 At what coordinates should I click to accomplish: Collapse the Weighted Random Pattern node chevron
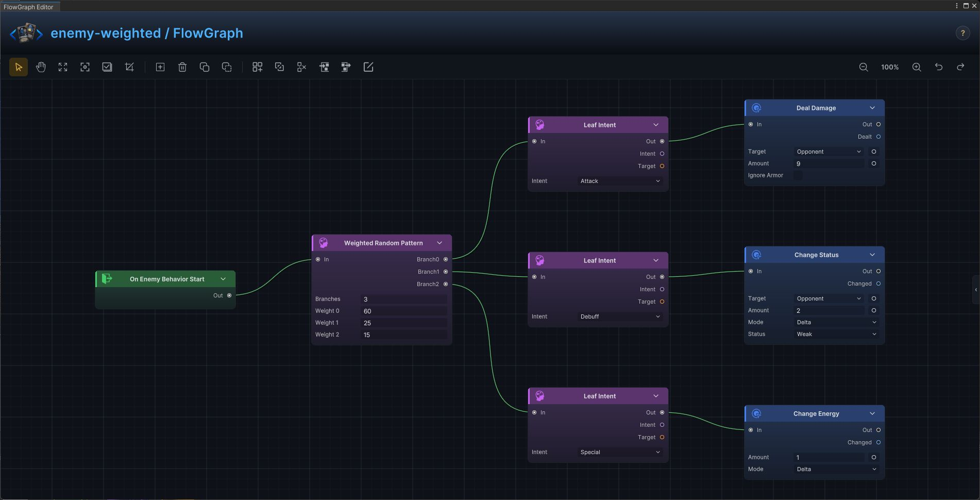click(x=440, y=243)
